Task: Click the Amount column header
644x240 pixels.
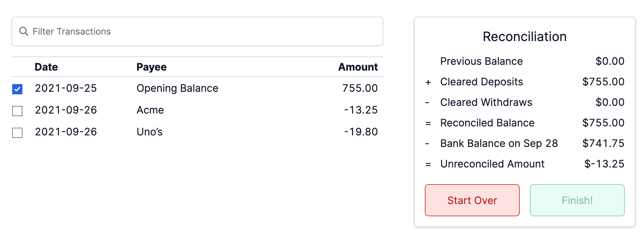Action: [358, 67]
